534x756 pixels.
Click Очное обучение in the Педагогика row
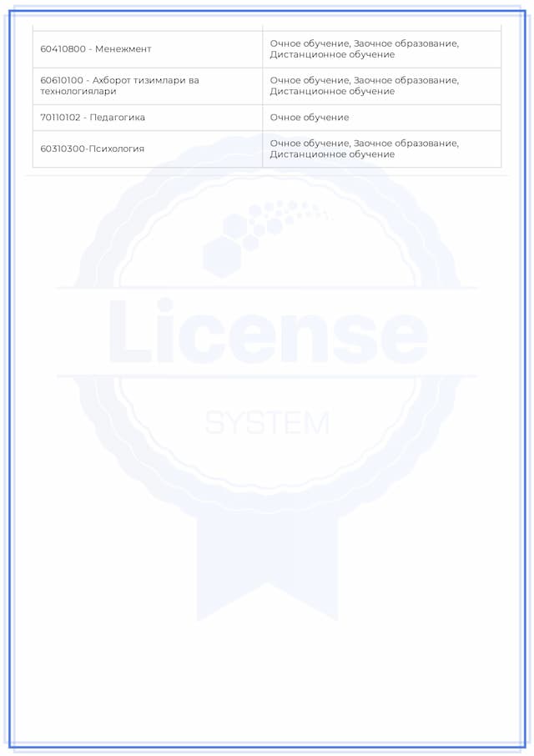click(310, 118)
